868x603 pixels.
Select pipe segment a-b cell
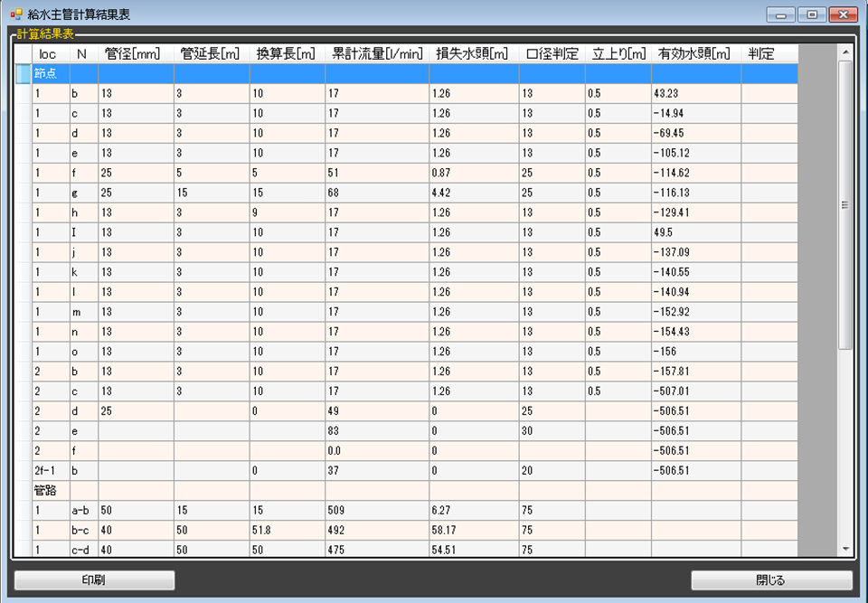coord(83,511)
